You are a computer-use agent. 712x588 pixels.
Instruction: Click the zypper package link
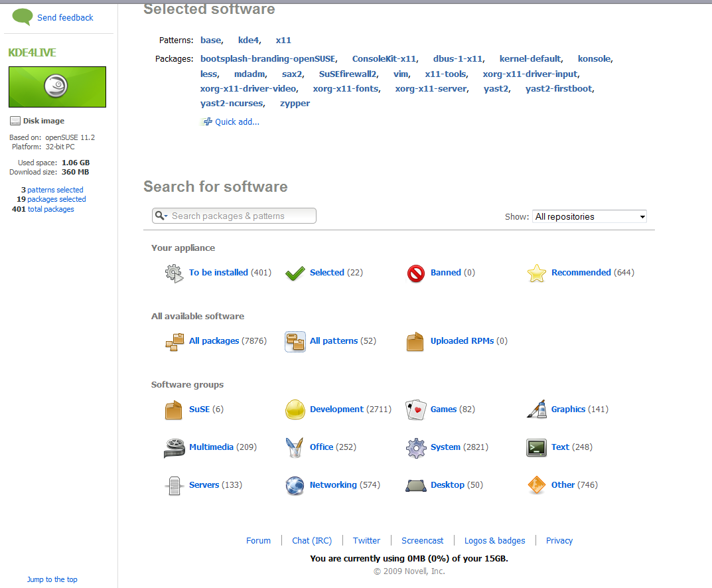click(295, 103)
